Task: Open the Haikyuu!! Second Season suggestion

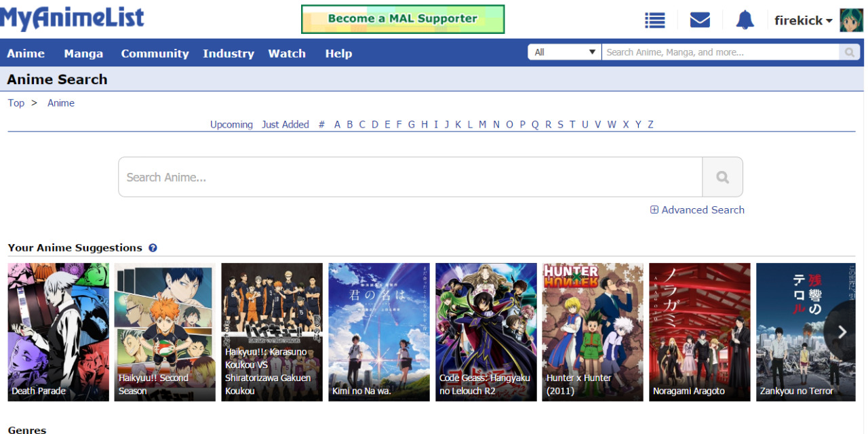Action: 165,332
